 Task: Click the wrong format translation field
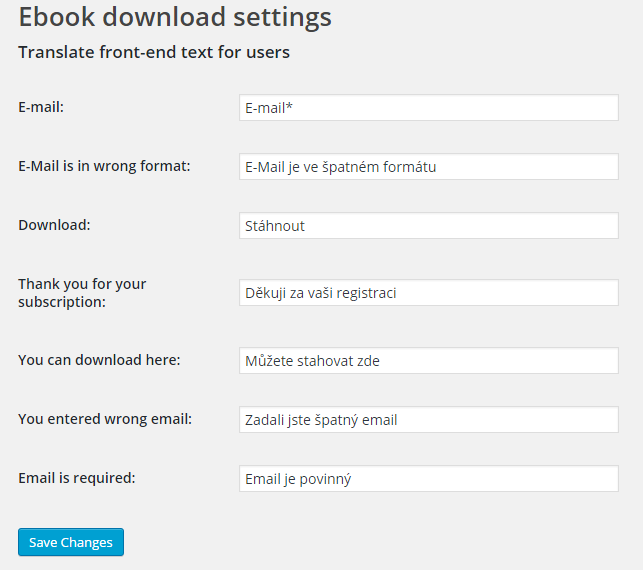(x=428, y=167)
